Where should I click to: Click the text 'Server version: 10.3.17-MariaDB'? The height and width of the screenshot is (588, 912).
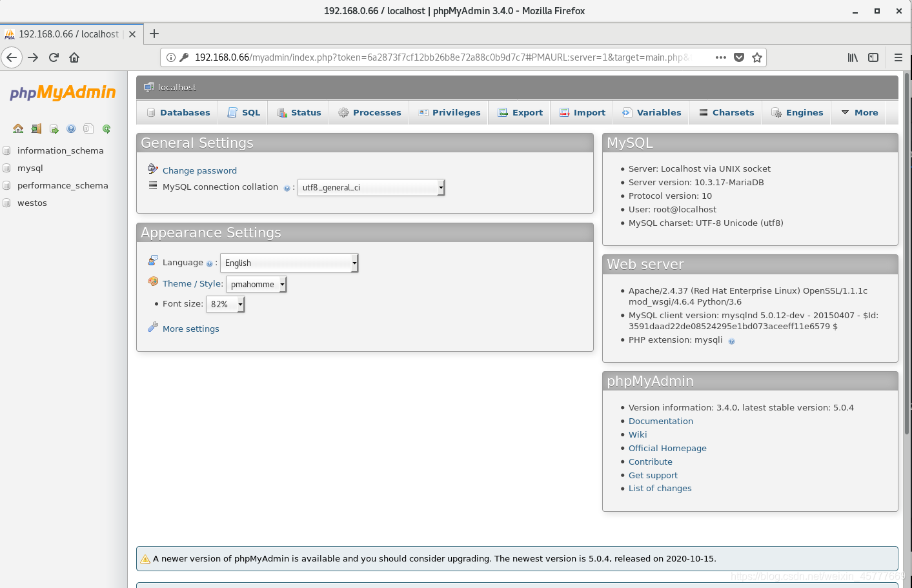click(696, 182)
